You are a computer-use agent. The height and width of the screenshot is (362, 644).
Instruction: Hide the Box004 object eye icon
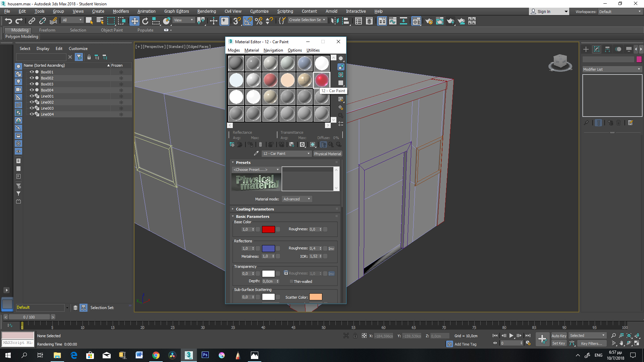pyautogui.click(x=32, y=90)
